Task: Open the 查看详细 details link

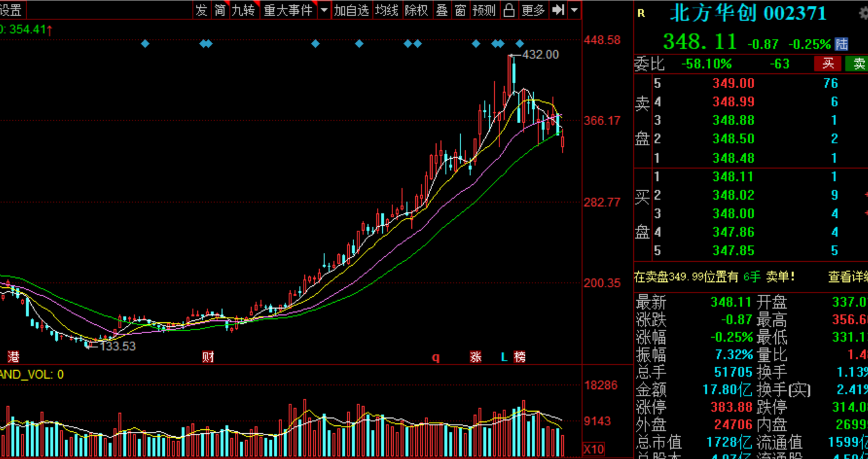Action: 848,277
